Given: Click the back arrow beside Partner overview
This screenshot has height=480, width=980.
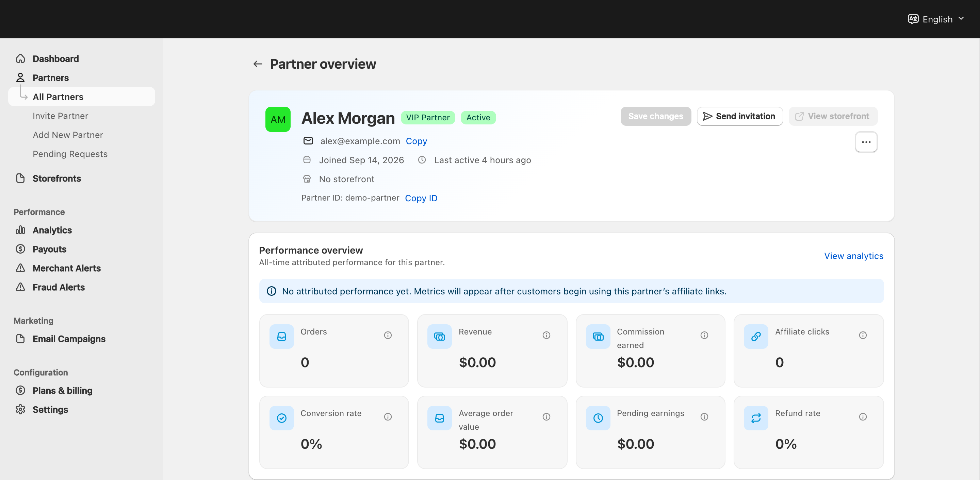Looking at the screenshot, I should pyautogui.click(x=258, y=64).
